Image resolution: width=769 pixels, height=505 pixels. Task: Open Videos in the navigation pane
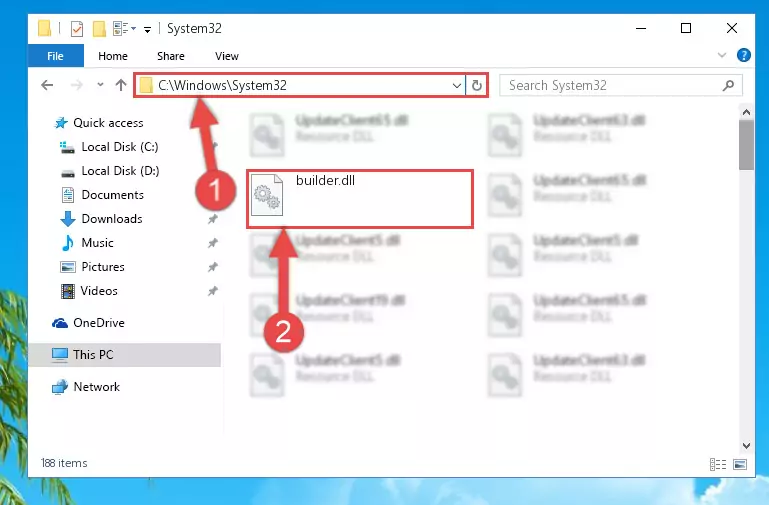pos(99,291)
